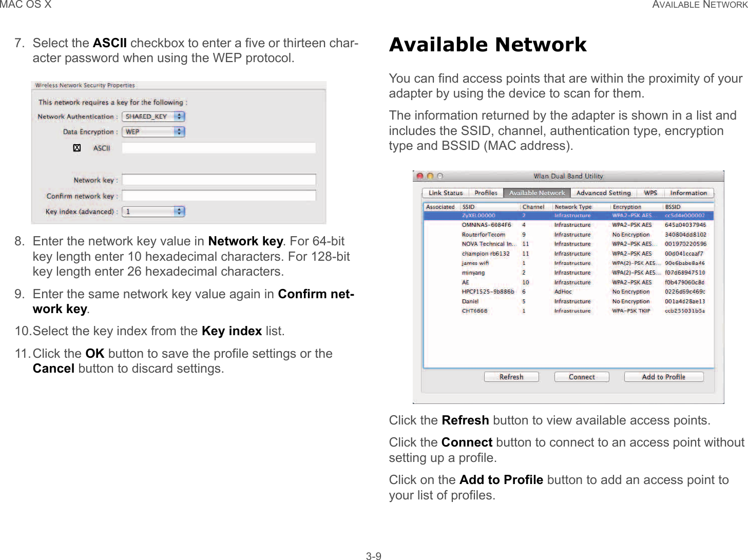The width and height of the screenshot is (748, 560).
Task: Sort by the Network Type column header
Action: point(581,207)
